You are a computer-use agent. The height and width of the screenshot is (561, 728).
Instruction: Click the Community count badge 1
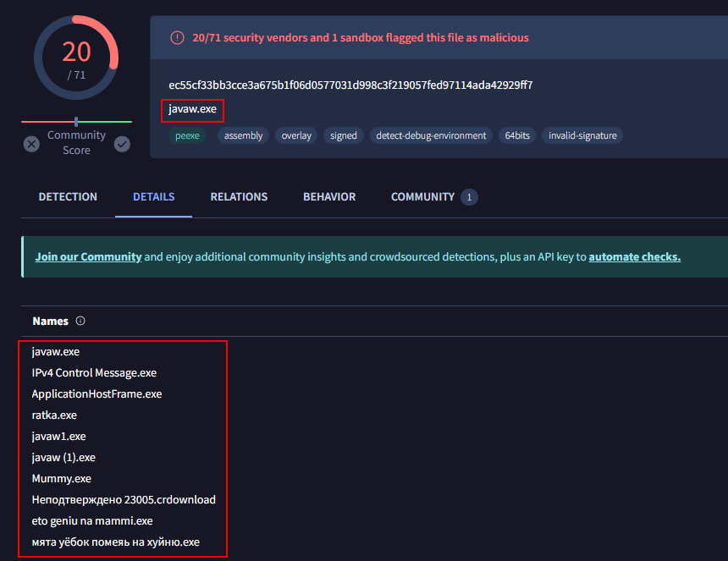coord(469,197)
